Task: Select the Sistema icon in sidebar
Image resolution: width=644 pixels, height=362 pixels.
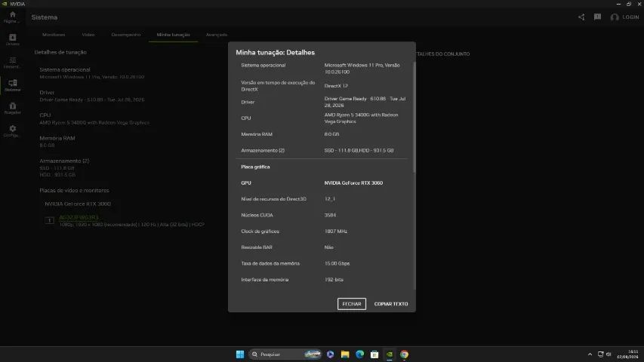Action: (x=12, y=85)
